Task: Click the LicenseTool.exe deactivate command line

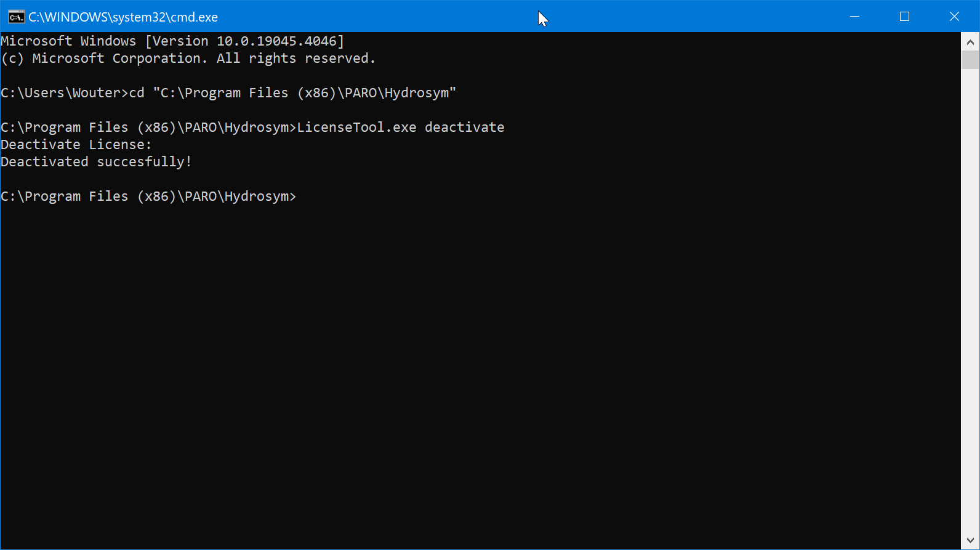Action: pos(400,127)
